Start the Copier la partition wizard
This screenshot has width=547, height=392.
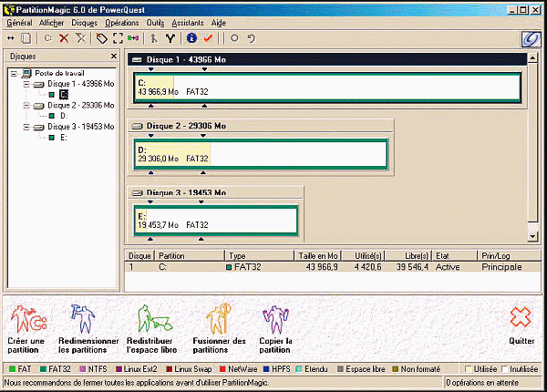(x=276, y=327)
